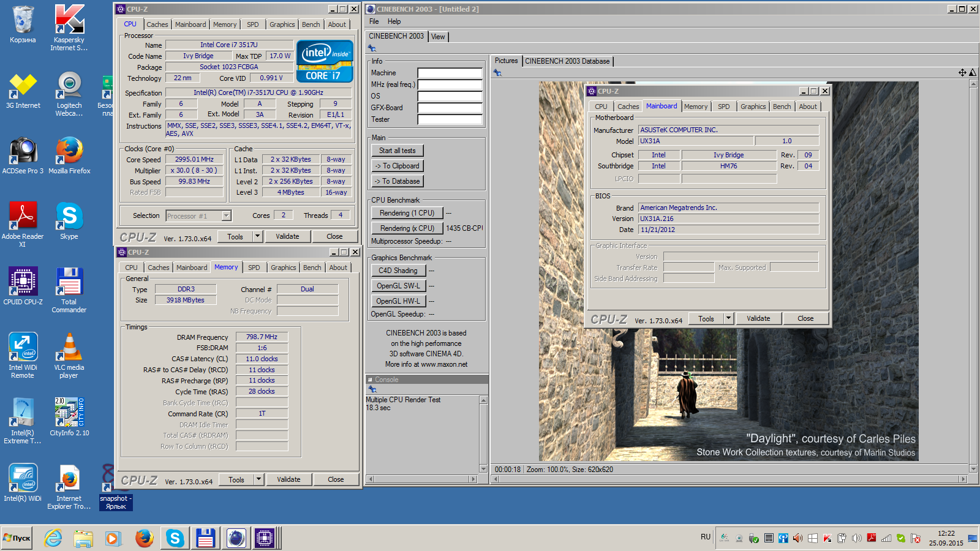Screen dimensions: 980x551
Task: Open Kaspersky tray icon
Action: tap(827, 538)
